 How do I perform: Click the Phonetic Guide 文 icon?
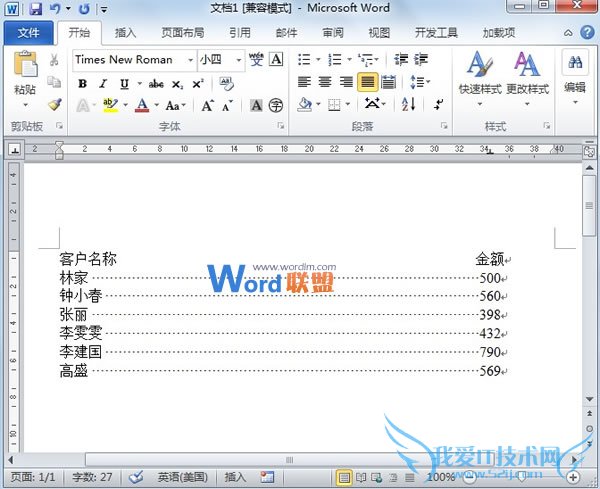256,60
